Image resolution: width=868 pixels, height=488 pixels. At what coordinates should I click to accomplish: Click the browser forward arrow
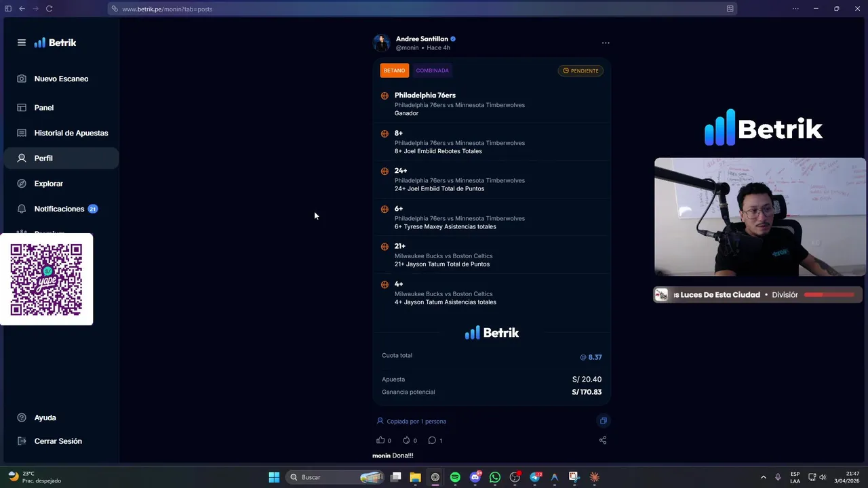click(x=35, y=9)
